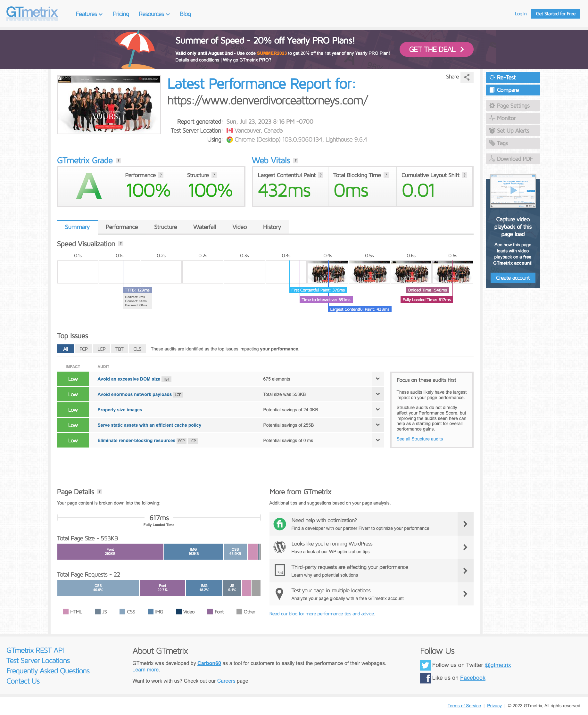Click the Twitter bird icon
Image resolution: width=588 pixels, height=715 pixels.
coord(425,665)
